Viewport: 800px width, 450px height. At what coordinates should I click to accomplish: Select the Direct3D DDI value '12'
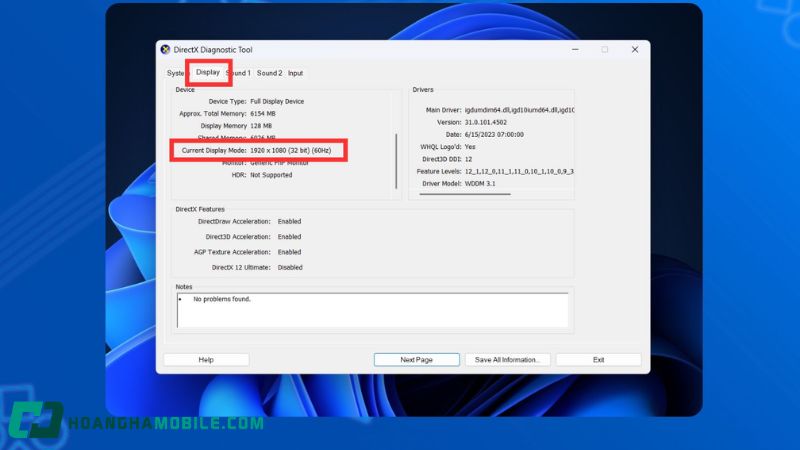(468, 159)
